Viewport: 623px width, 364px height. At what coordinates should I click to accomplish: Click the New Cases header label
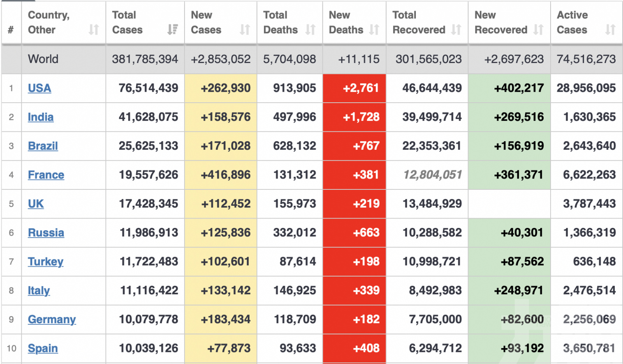tap(206, 22)
